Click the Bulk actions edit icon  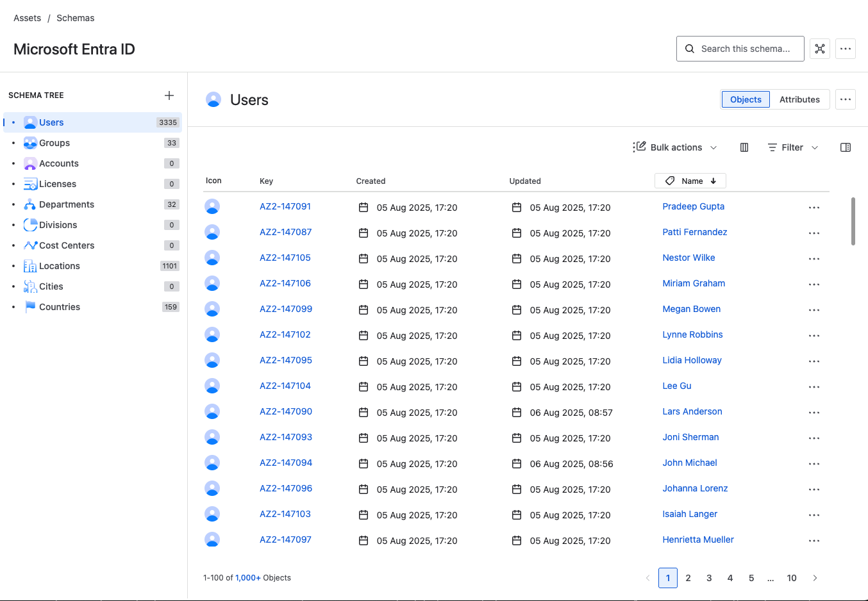639,147
